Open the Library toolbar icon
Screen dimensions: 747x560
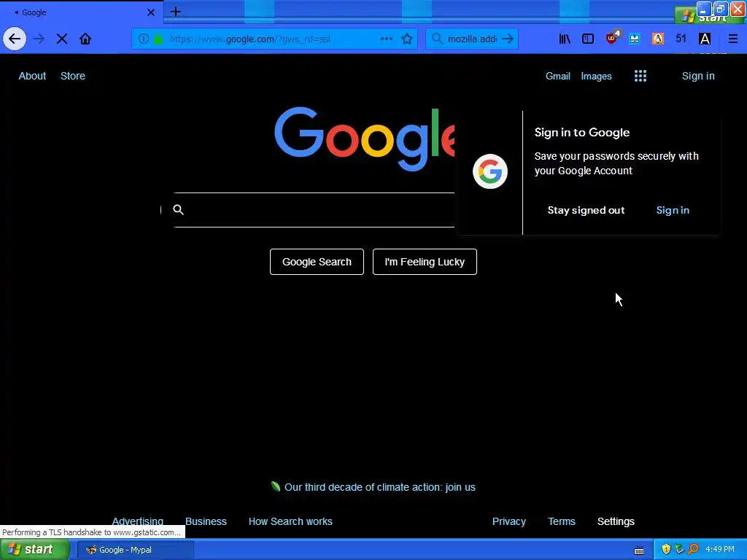[565, 39]
